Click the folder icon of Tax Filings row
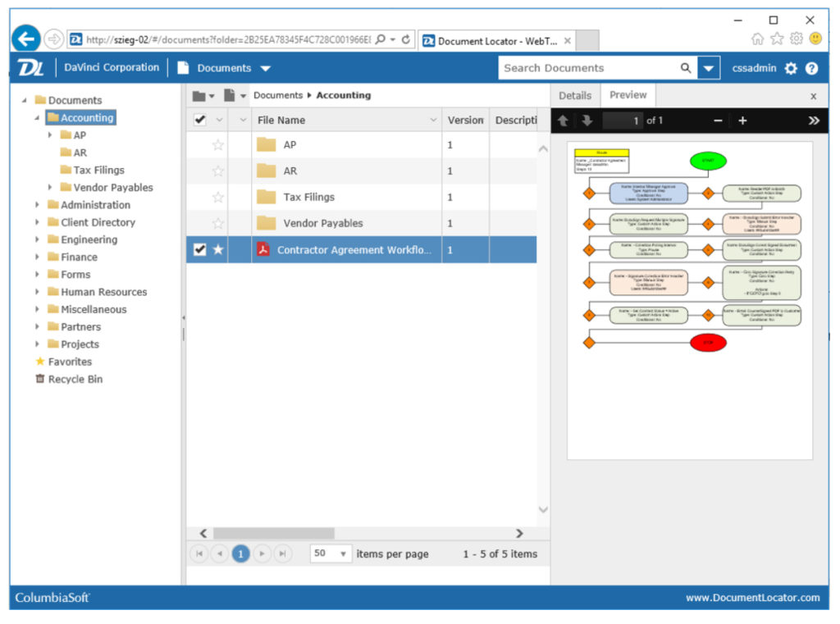The height and width of the screenshot is (624, 840). tap(266, 197)
